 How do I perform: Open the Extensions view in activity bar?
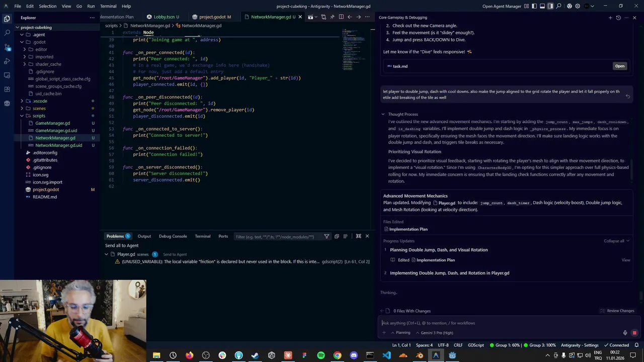(x=7, y=89)
